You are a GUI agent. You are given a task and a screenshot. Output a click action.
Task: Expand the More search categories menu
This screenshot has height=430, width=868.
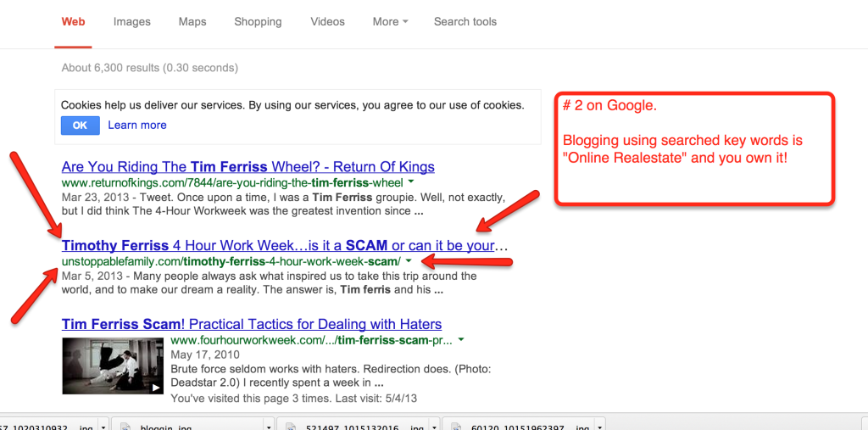click(390, 22)
